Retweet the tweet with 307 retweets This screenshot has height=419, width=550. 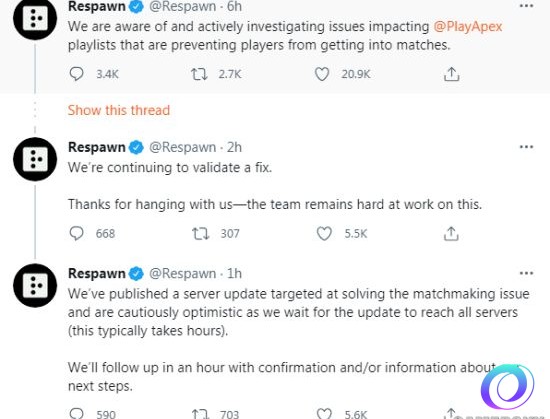click(x=200, y=234)
